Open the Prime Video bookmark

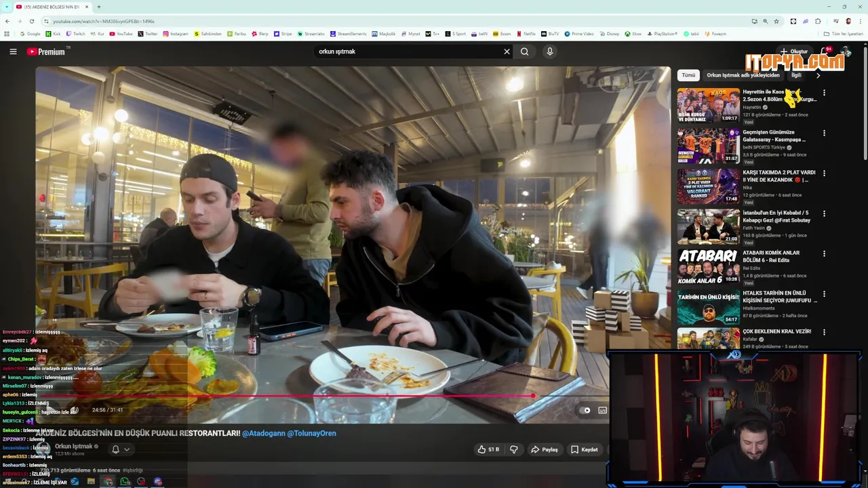tap(578, 34)
